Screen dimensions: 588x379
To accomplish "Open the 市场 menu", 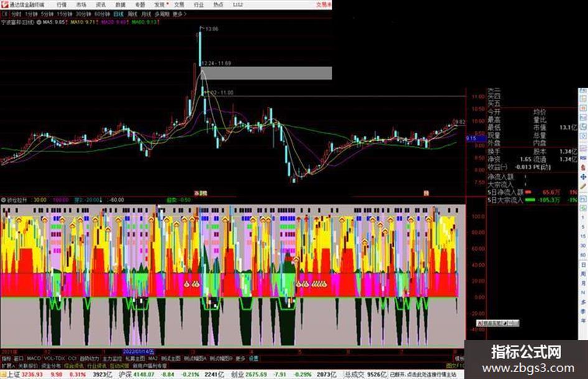I will click(x=81, y=5).
